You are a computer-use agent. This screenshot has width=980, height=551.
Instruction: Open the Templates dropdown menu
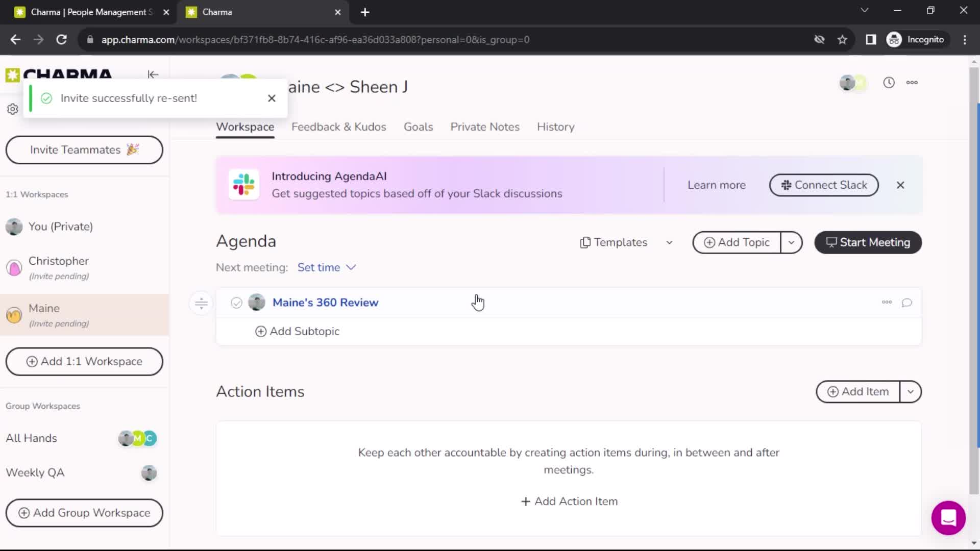click(x=669, y=242)
